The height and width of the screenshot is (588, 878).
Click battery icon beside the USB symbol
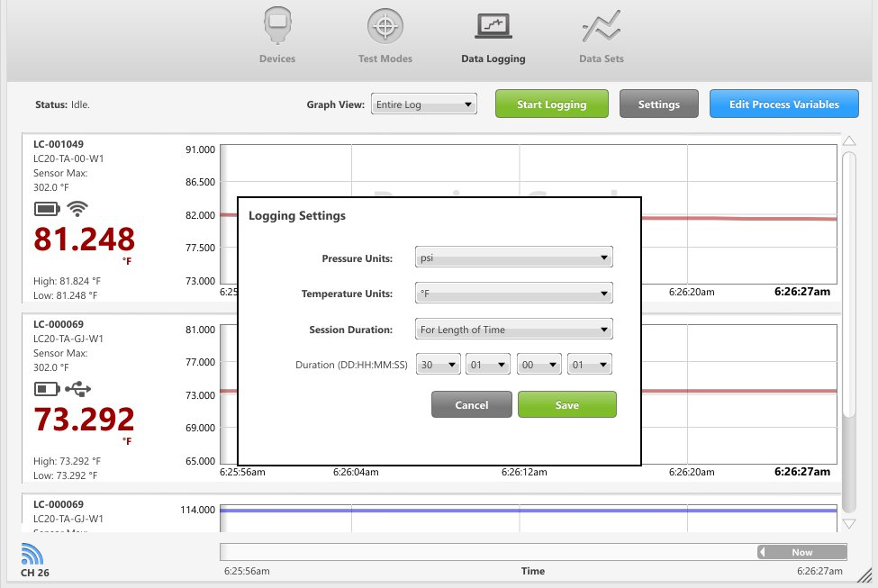(x=47, y=389)
